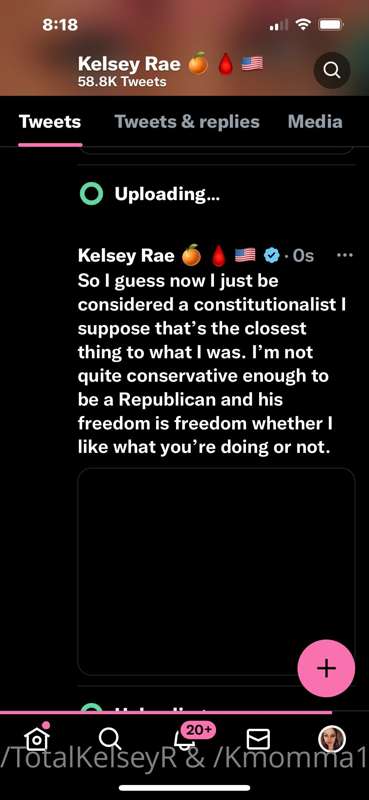This screenshot has height=800, width=369.
Task: Tap the blue verified badge on tweet
Action: coord(272,255)
